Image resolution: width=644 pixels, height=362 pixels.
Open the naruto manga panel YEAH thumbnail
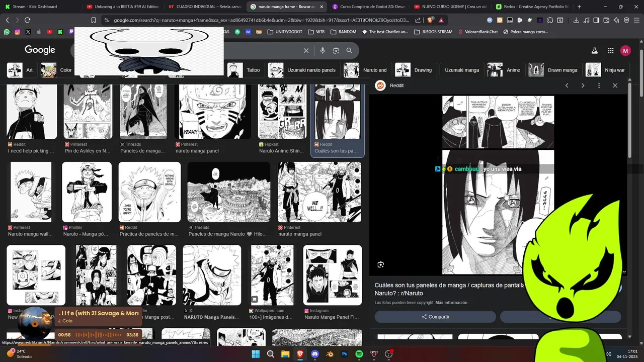click(212, 112)
